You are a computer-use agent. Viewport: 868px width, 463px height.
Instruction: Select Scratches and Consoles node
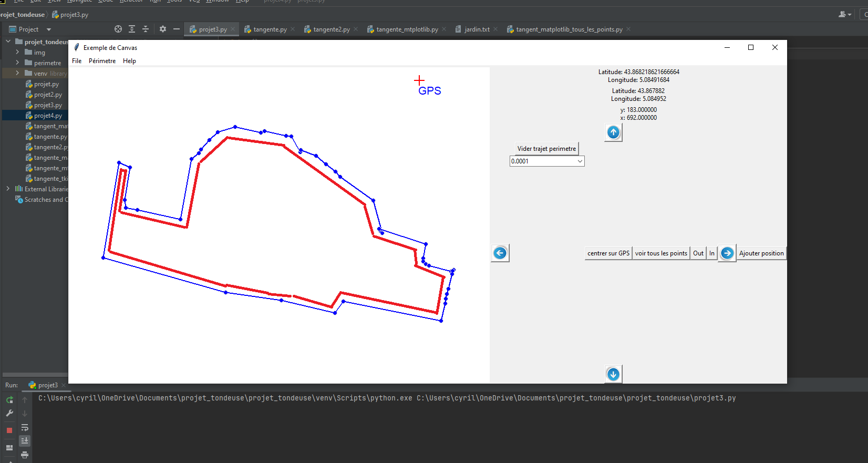42,200
